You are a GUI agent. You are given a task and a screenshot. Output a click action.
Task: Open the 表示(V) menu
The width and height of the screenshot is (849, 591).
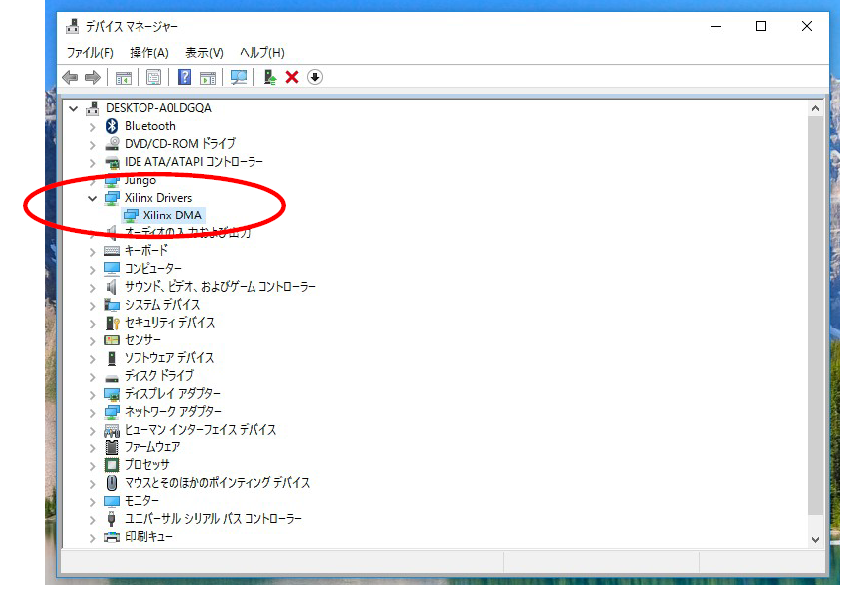[204, 52]
